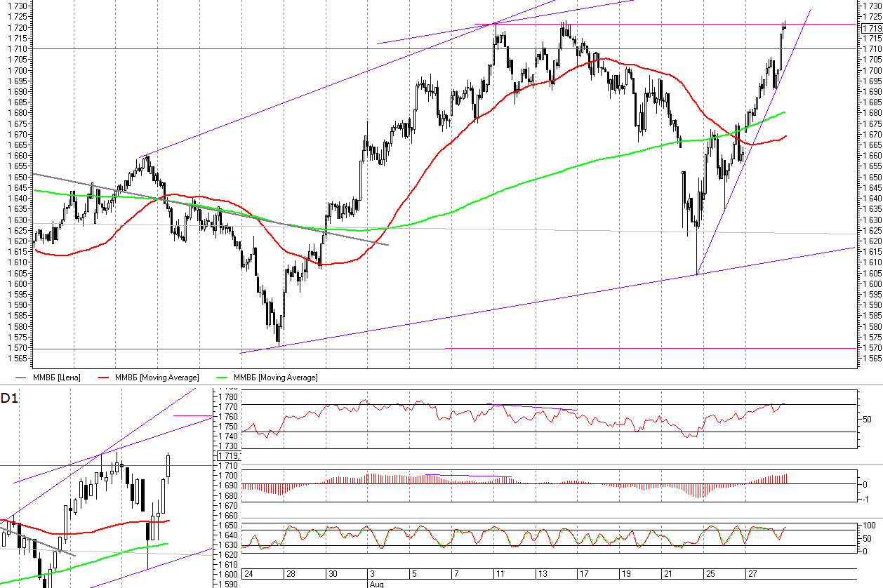The height and width of the screenshot is (588, 883).
Task: Click the 1730 label on right price axis
Action: click(x=871, y=6)
